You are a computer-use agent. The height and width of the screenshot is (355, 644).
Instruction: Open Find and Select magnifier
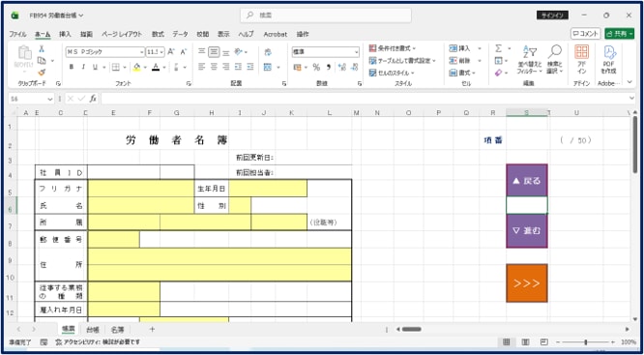click(554, 60)
